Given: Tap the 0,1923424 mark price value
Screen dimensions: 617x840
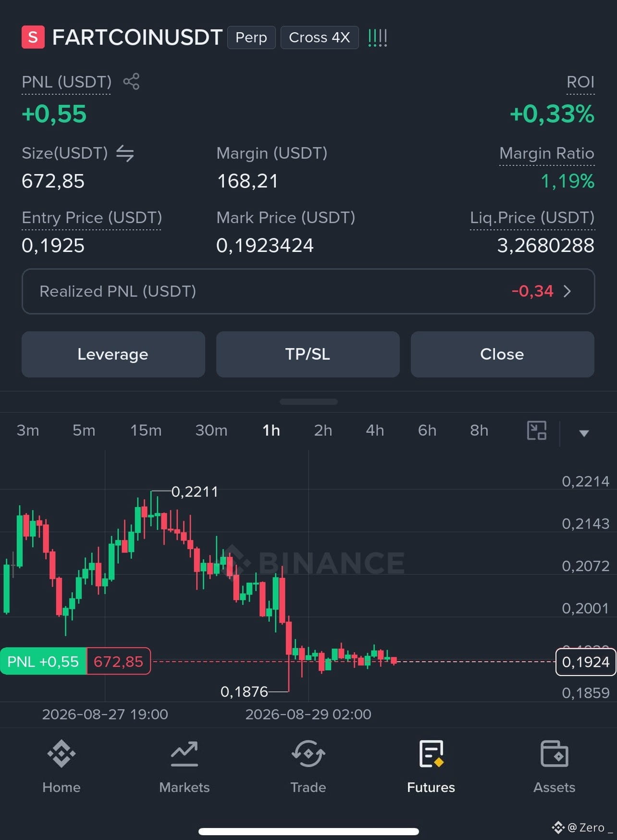Looking at the screenshot, I should tap(265, 246).
